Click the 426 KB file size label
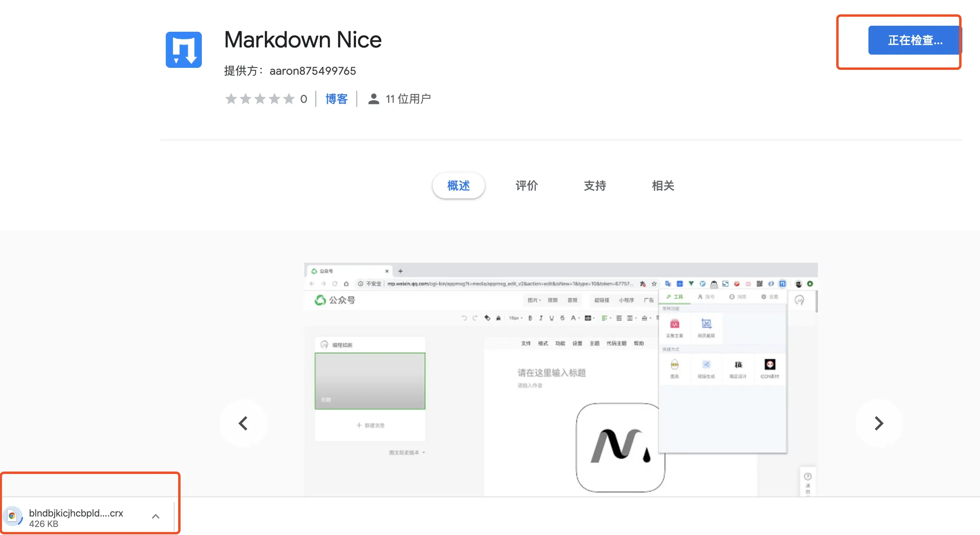 pos(44,524)
